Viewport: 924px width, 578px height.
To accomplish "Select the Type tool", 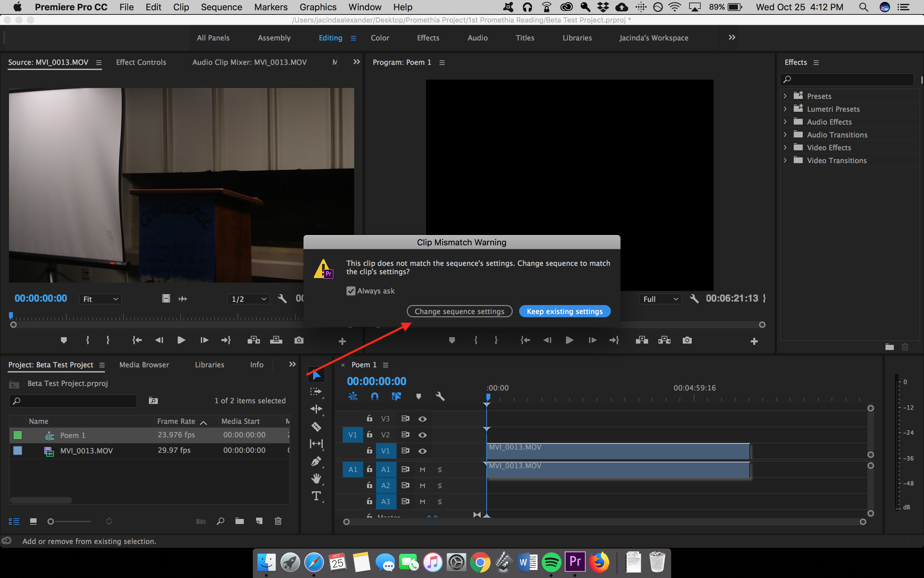I will [316, 496].
